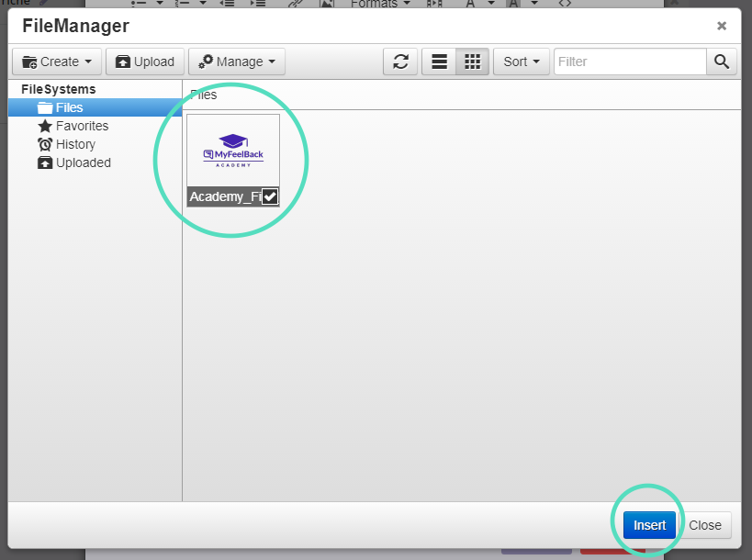752x560 pixels.
Task: Open the Sort dropdown
Action: click(522, 62)
